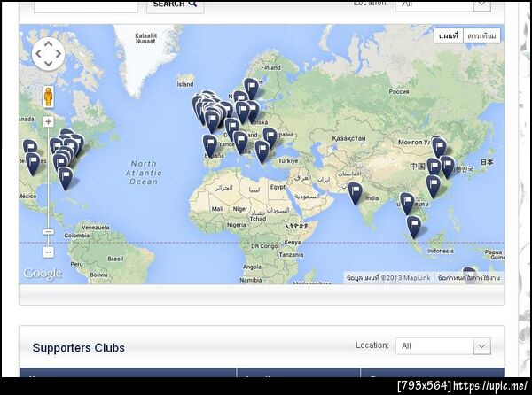Click the map zoom in plus button
The image size is (532, 395).
[x=48, y=122]
